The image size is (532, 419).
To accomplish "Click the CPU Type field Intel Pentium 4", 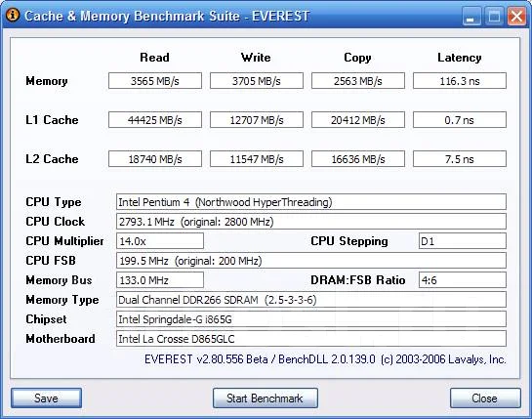I will 311,202.
